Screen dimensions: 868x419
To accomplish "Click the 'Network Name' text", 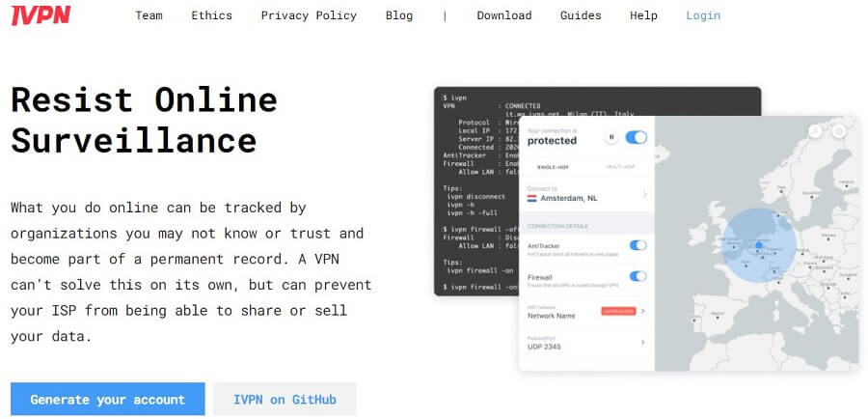I will 552,316.
